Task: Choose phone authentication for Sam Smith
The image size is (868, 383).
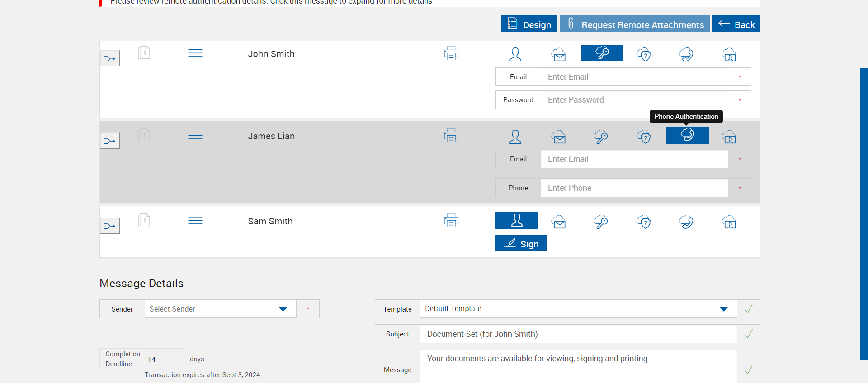Action: coord(686,222)
